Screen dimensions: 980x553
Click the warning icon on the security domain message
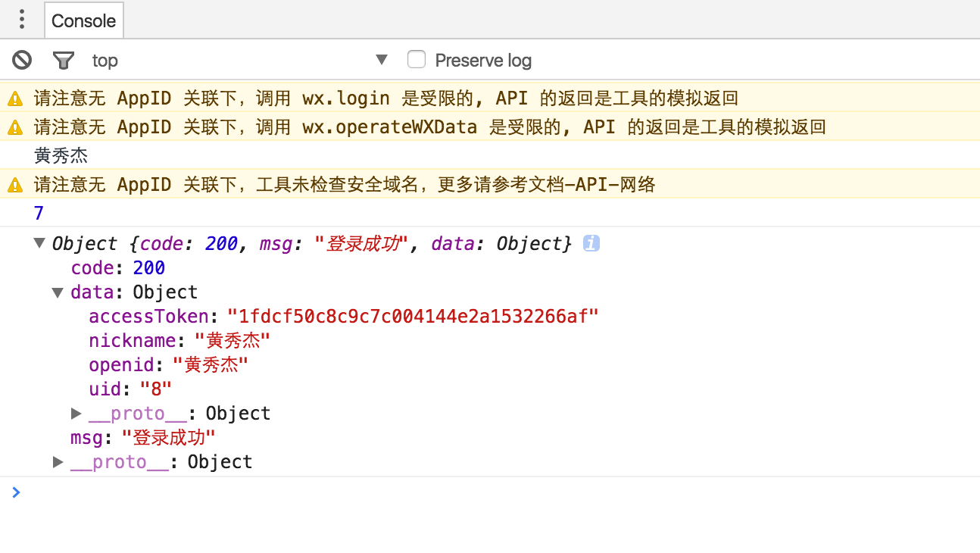coord(14,184)
